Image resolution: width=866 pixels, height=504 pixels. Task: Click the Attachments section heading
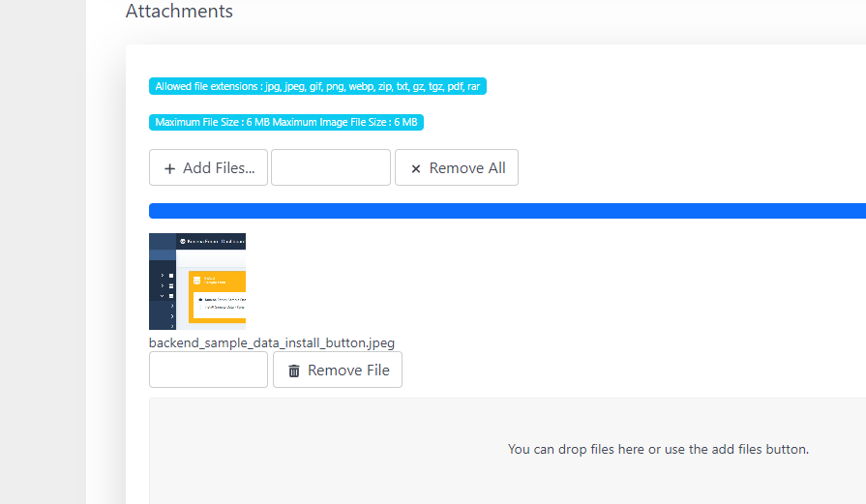(x=179, y=12)
